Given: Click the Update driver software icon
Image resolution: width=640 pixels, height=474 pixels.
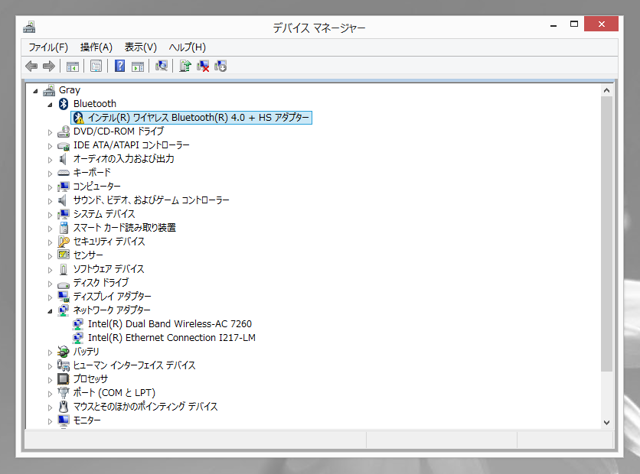Looking at the screenshot, I should (x=185, y=66).
